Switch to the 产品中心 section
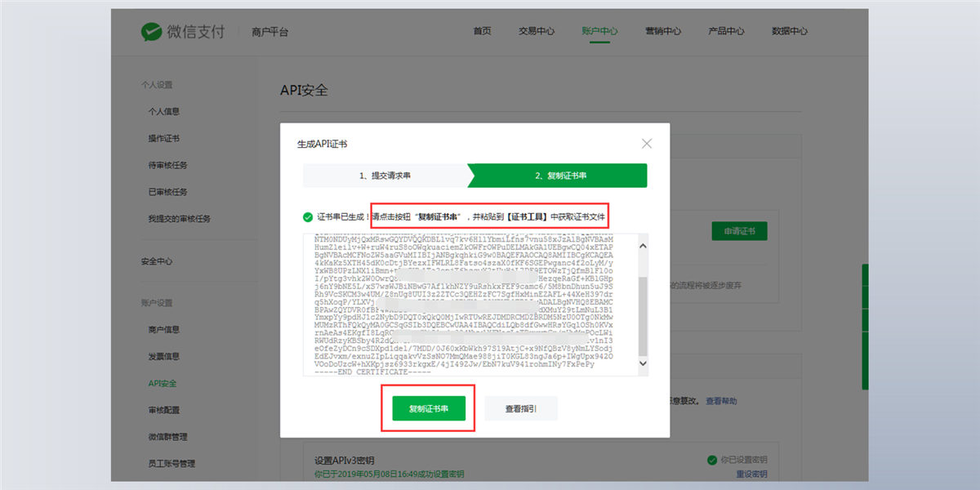980x490 pixels. (726, 31)
